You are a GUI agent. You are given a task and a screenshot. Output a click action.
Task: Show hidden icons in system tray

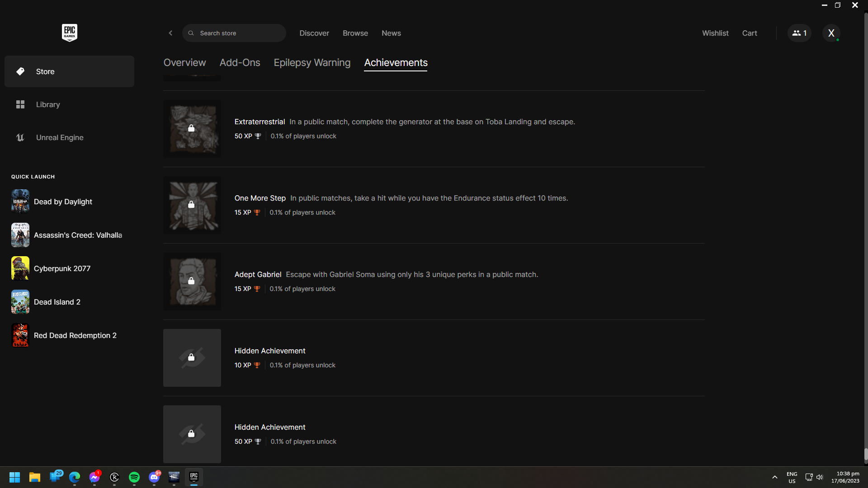[x=774, y=477]
